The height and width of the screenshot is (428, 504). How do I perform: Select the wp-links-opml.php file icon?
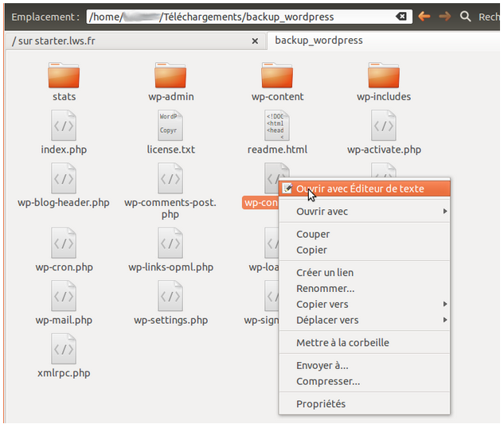click(x=170, y=243)
